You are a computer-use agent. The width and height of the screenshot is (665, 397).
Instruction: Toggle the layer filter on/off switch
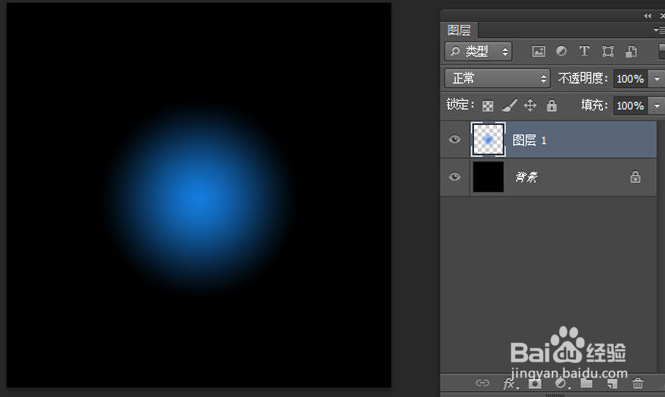click(x=661, y=51)
